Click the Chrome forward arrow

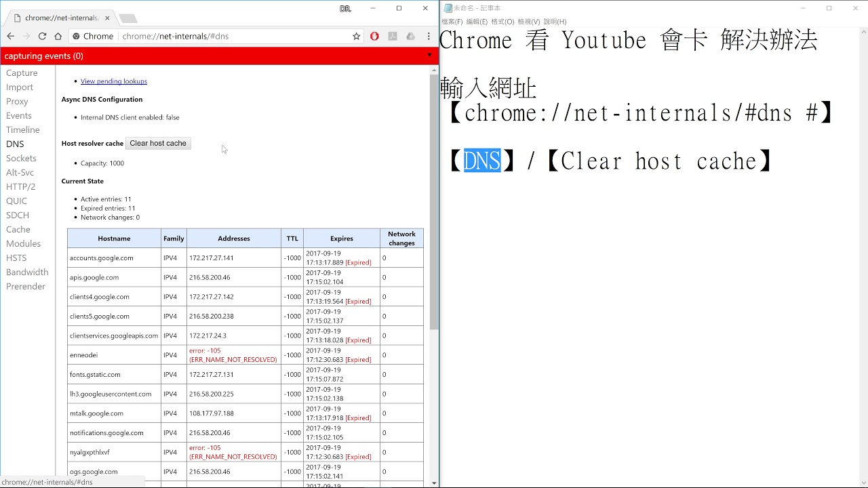26,36
